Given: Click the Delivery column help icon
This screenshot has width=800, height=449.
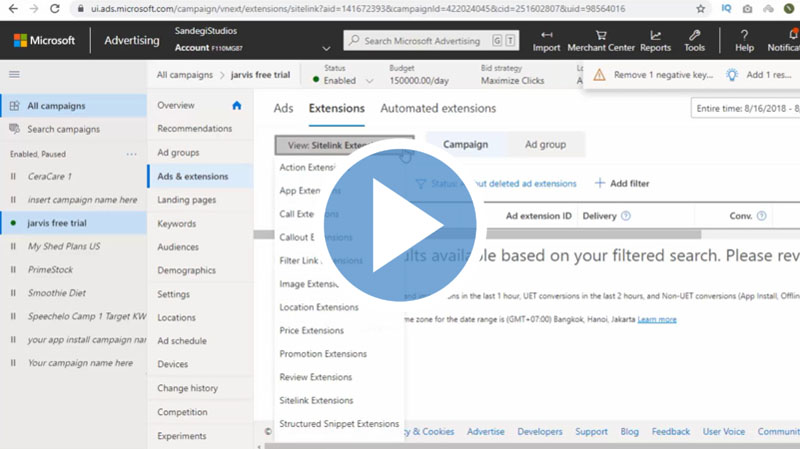Looking at the screenshot, I should [x=626, y=216].
